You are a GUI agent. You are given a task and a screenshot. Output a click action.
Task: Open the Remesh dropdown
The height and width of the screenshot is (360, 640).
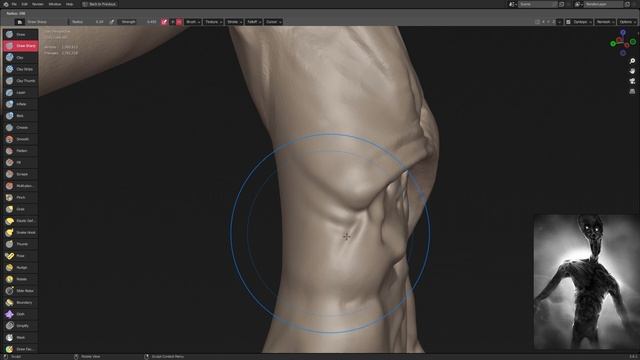(x=605, y=22)
